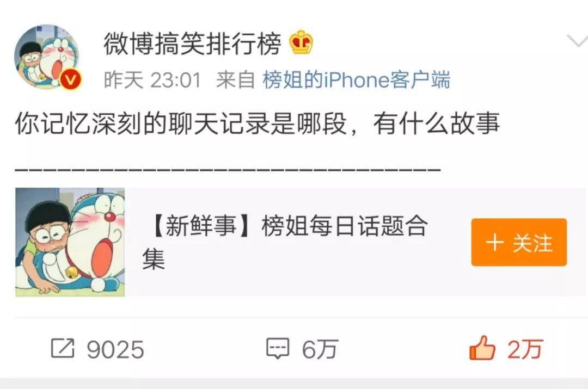Open the 微博搞笑排行榜 username link
This screenshot has width=588, height=389.
coord(192,44)
